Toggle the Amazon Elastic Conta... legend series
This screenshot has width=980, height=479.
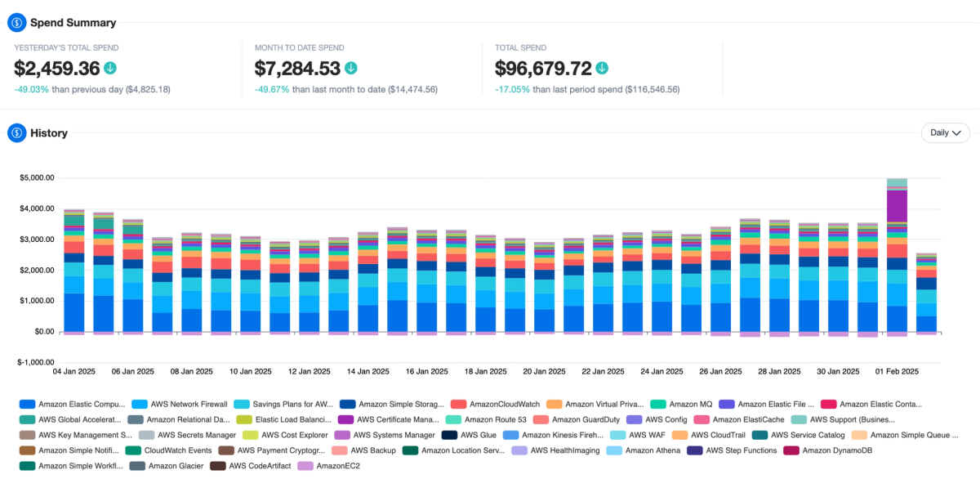(871, 404)
